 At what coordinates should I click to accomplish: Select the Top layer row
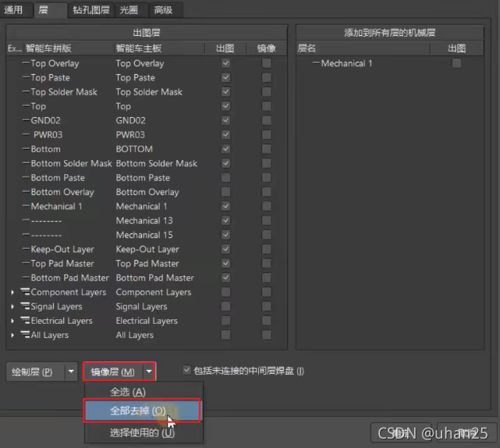pos(147,106)
